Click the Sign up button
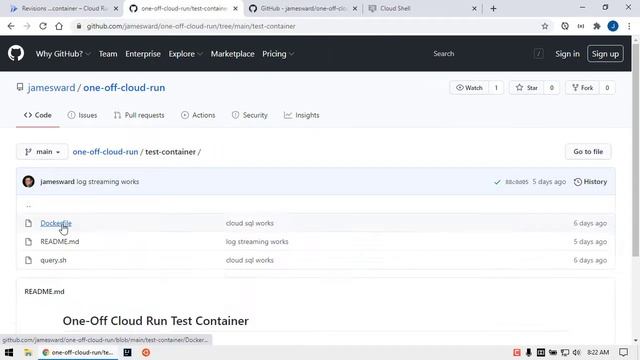This screenshot has width=640, height=360. click(x=605, y=54)
